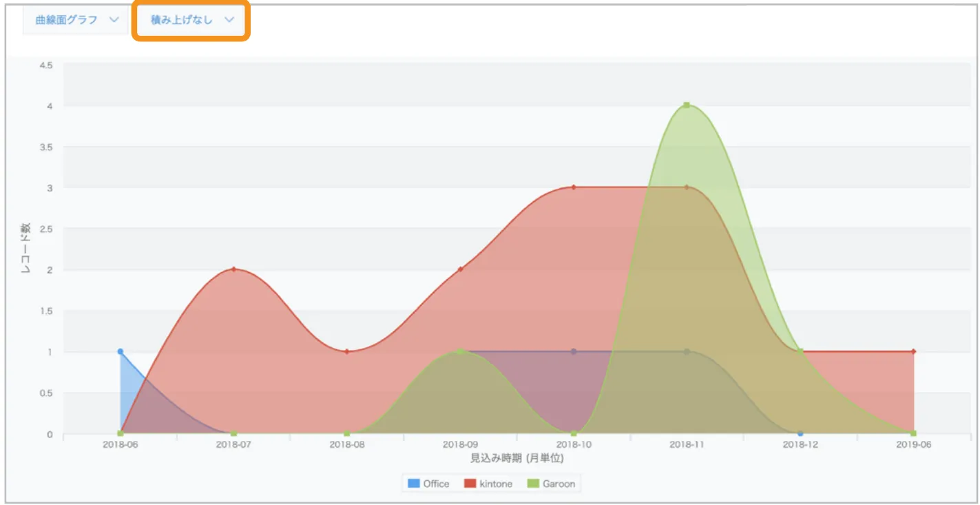
Task: Click the Office data point at 2018-11
Action: 687,351
